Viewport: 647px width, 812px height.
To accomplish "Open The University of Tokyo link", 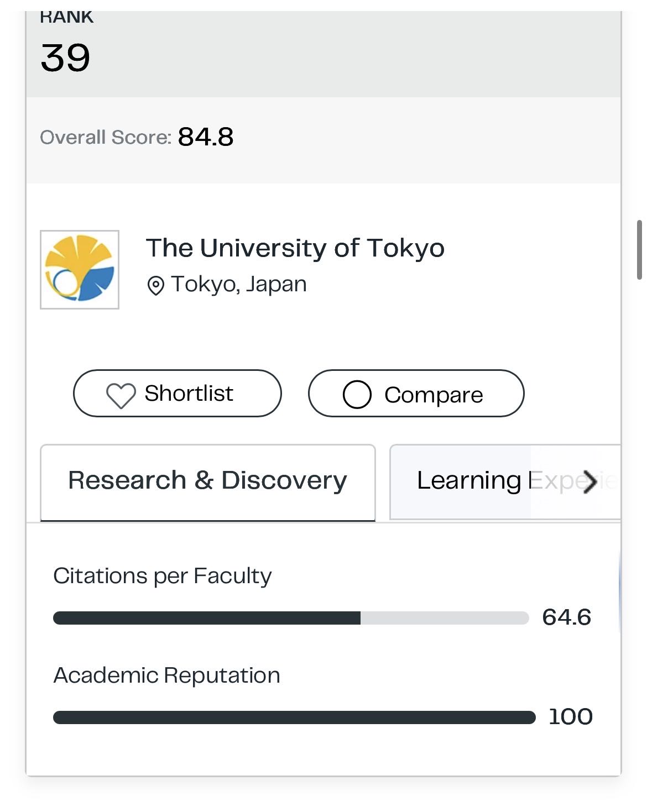I will 295,248.
